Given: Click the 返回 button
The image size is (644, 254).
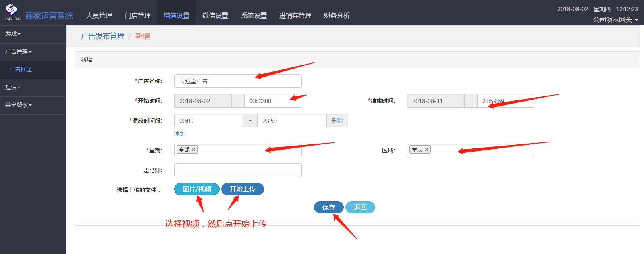Looking at the screenshot, I should (360, 207).
